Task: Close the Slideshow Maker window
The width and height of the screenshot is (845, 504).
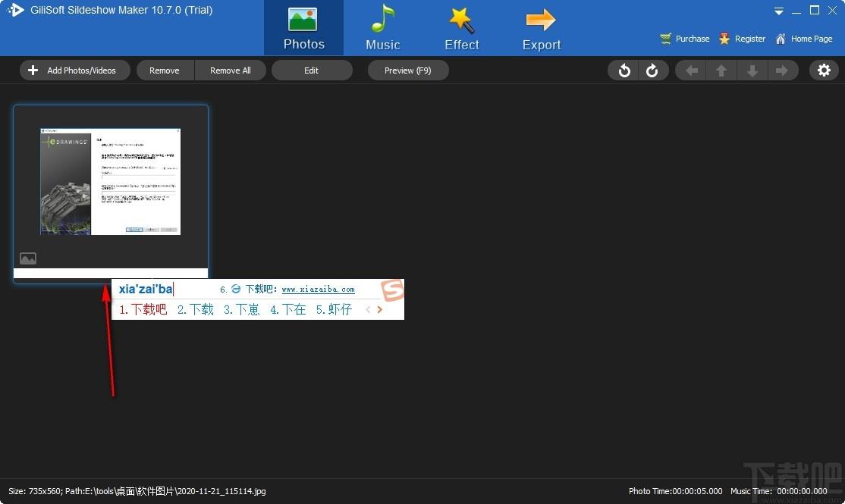Action: pyautogui.click(x=833, y=10)
